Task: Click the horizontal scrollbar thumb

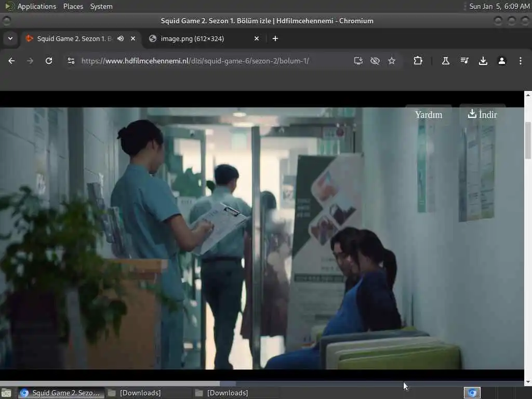Action: pos(110,384)
